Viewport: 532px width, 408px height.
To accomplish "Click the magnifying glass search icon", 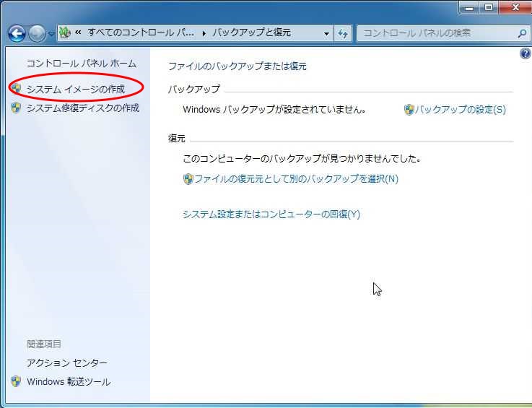I will [523, 33].
